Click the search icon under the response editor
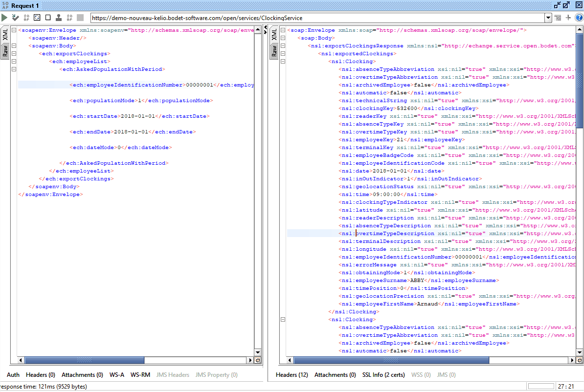Viewport: 584px width, 392px height. [x=580, y=360]
